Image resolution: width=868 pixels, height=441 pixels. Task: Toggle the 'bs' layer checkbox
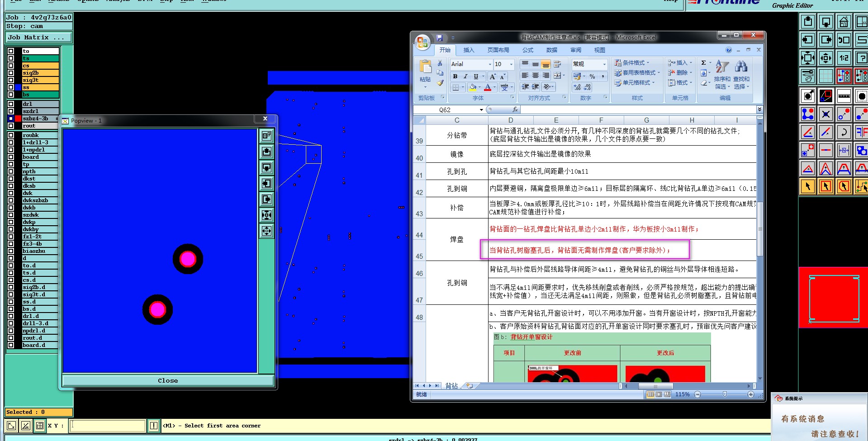pyautogui.click(x=11, y=95)
